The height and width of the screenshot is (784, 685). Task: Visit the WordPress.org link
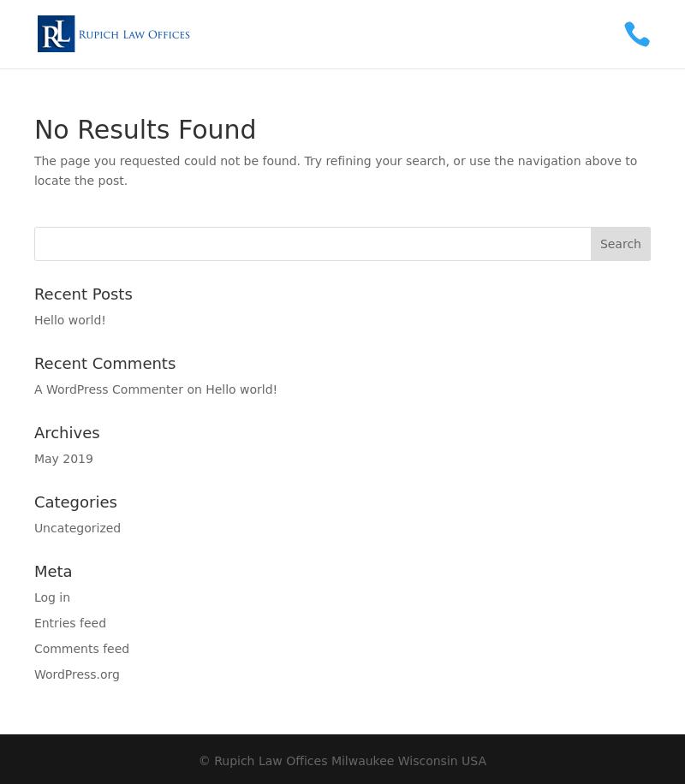coord(77,674)
